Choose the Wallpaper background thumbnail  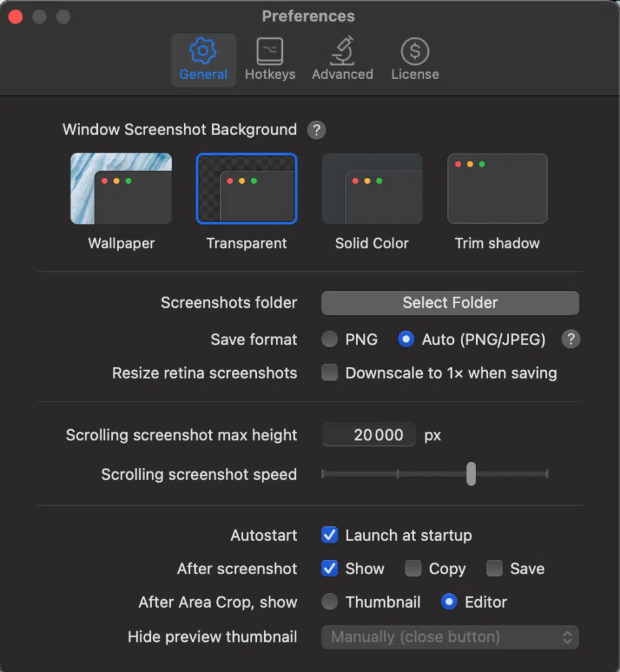point(121,188)
